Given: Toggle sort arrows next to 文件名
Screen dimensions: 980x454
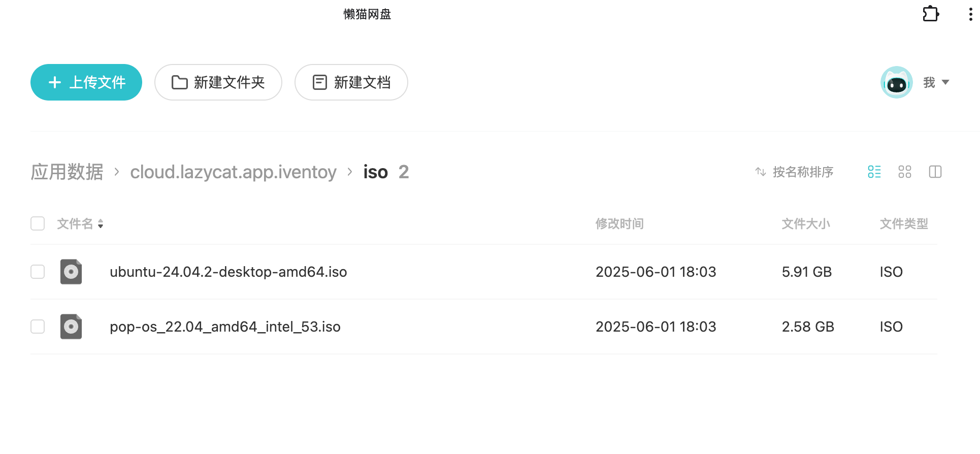Looking at the screenshot, I should [x=101, y=224].
